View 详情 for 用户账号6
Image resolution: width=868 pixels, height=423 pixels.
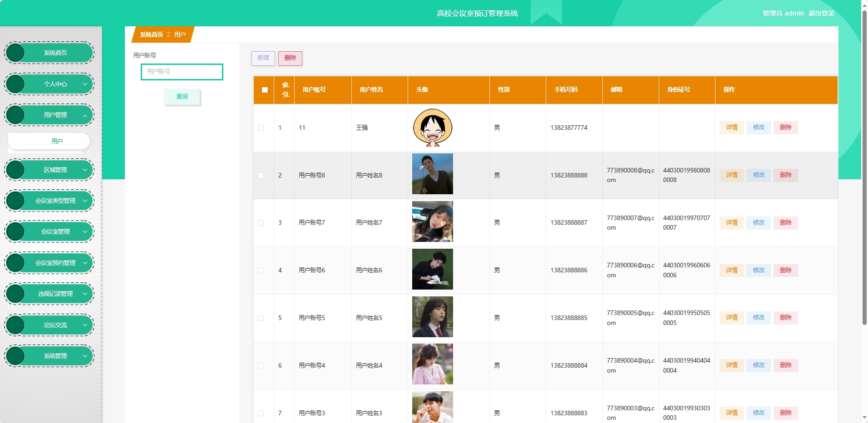point(732,271)
